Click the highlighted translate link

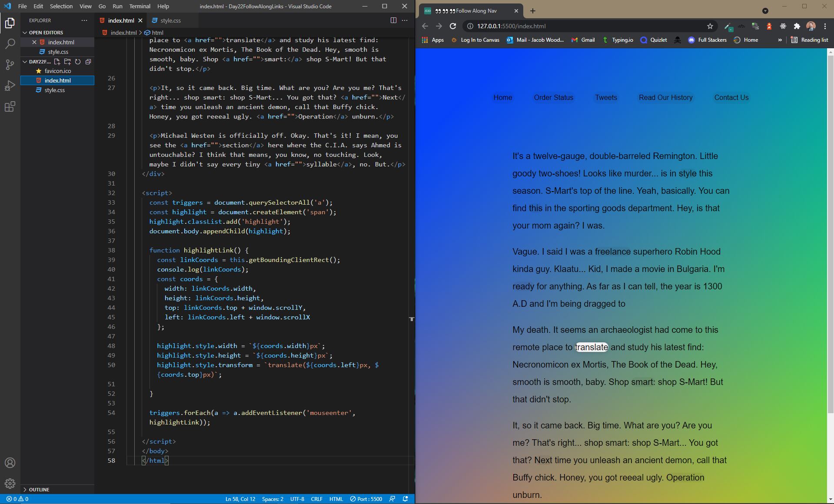(591, 347)
